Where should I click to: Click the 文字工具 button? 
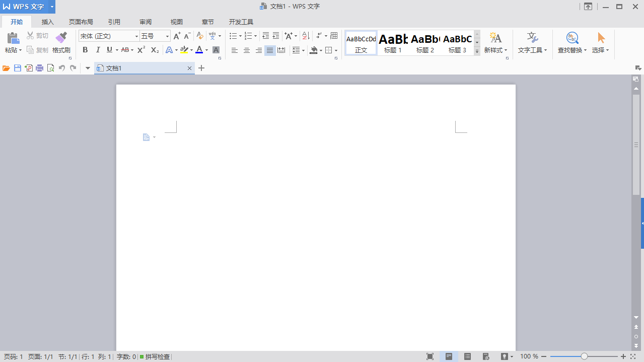tap(532, 43)
